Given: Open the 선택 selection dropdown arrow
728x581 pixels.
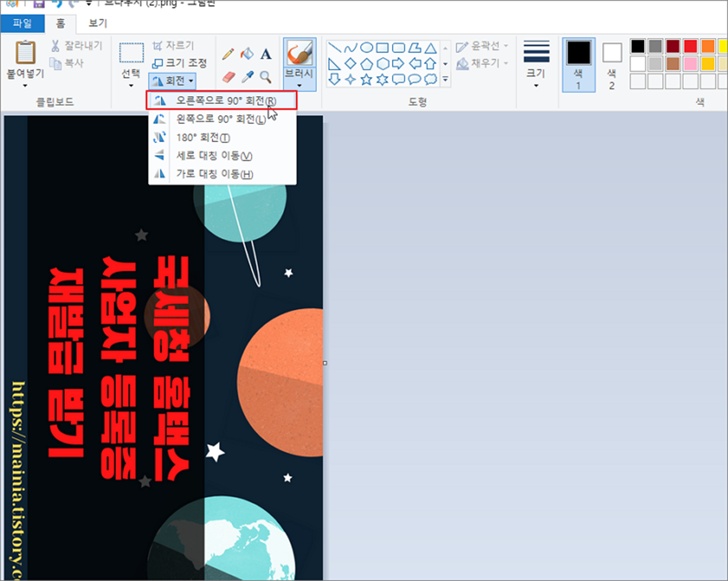Looking at the screenshot, I should coord(131,86).
